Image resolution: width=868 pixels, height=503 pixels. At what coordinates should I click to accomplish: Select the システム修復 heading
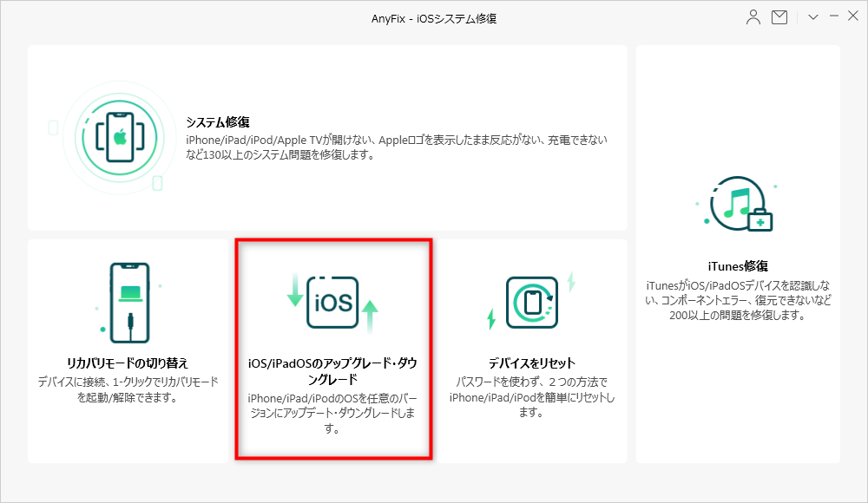tap(218, 121)
